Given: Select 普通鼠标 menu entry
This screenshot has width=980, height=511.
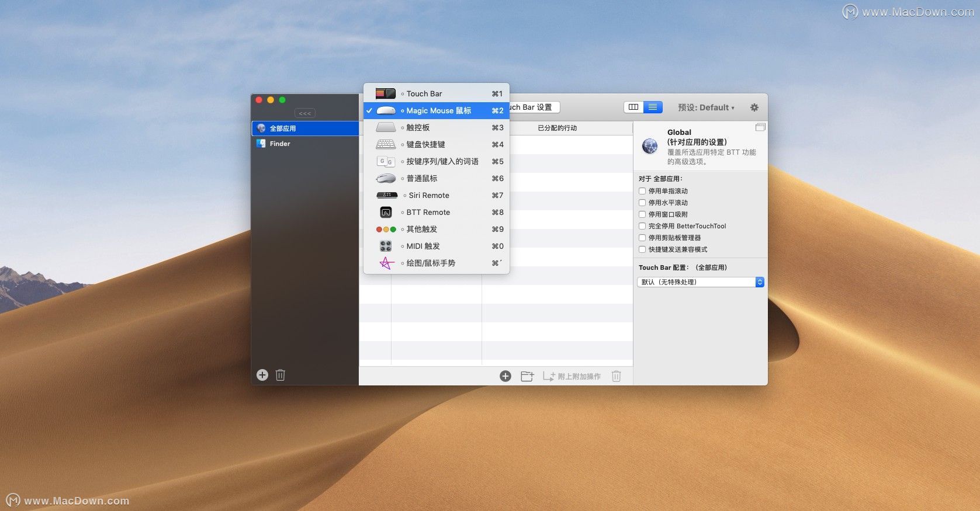Looking at the screenshot, I should [437, 178].
